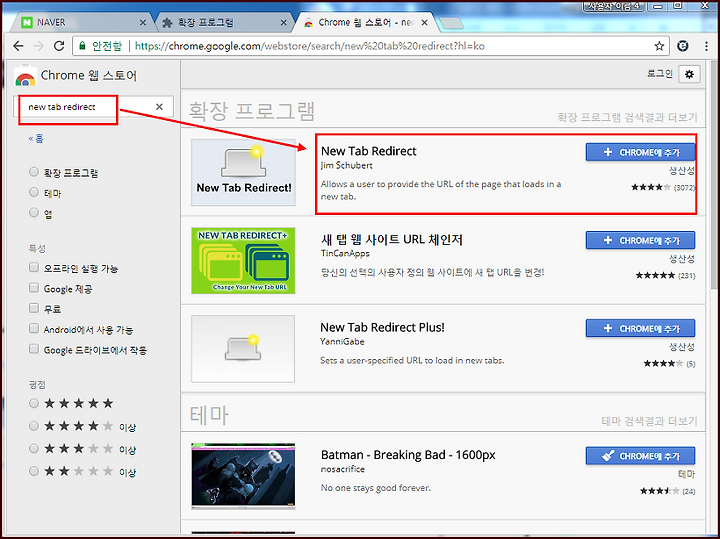720x539 pixels.
Task: Select two stars and up rating
Action: click(x=34, y=471)
